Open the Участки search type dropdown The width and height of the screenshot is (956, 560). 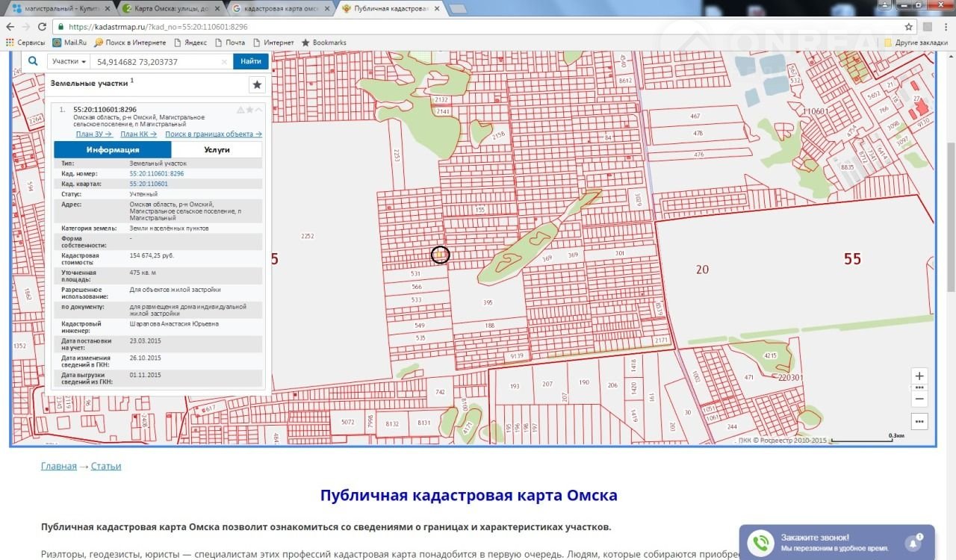pos(69,62)
